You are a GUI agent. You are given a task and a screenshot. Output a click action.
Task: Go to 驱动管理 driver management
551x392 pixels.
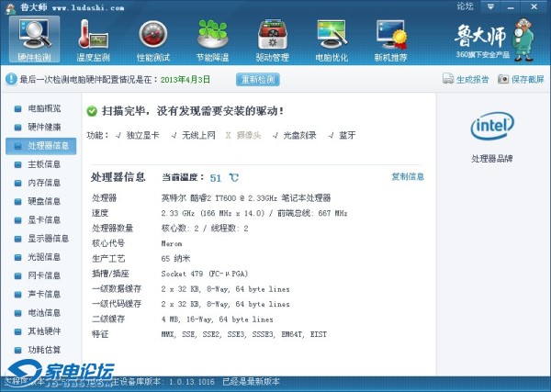coord(272,39)
